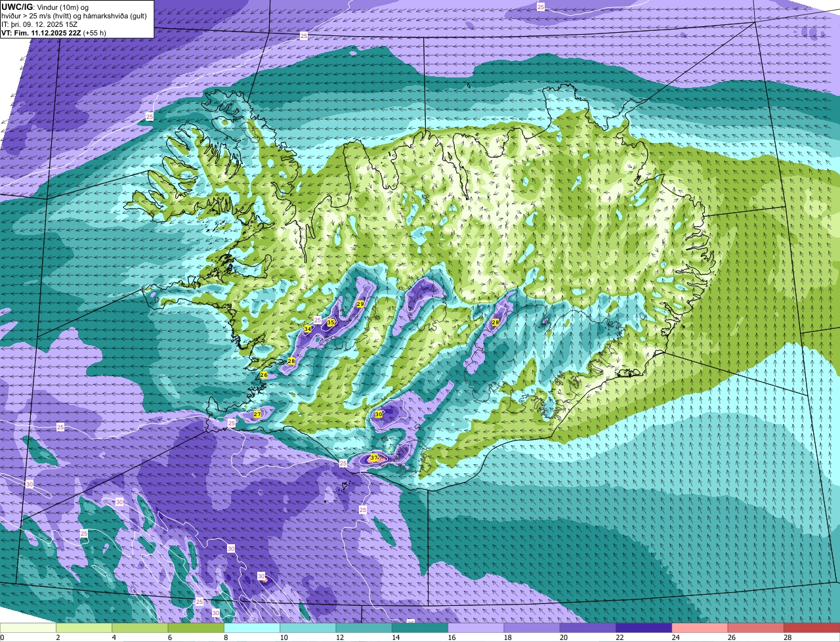Select the legend swatch between 4 and 6

tap(140, 628)
